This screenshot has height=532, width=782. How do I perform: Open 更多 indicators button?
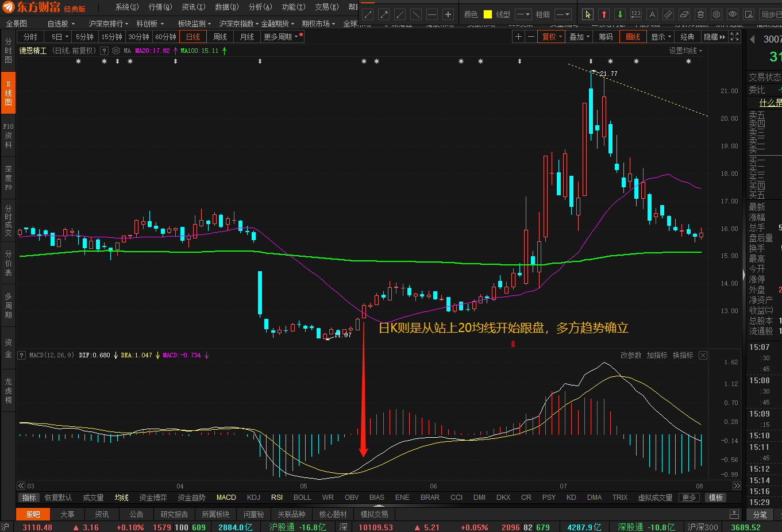coord(689,498)
